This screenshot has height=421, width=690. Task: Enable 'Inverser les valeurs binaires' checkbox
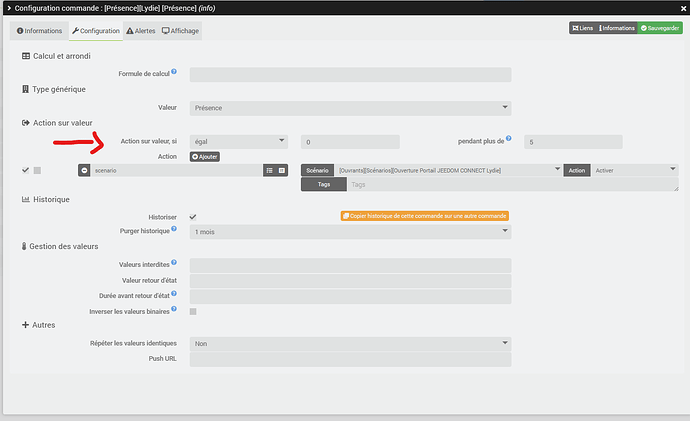coord(193,312)
